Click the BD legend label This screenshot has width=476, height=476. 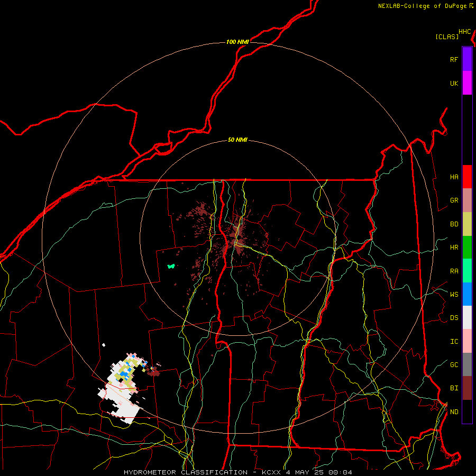click(454, 224)
